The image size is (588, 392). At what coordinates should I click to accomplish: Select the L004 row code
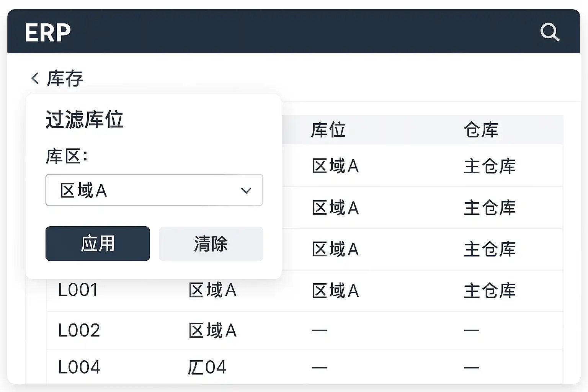point(79,367)
